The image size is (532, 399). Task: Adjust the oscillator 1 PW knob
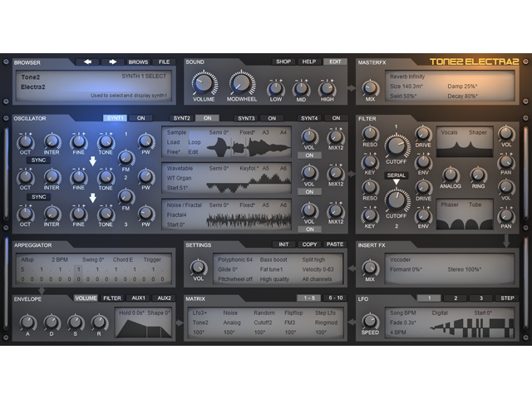coord(146,141)
